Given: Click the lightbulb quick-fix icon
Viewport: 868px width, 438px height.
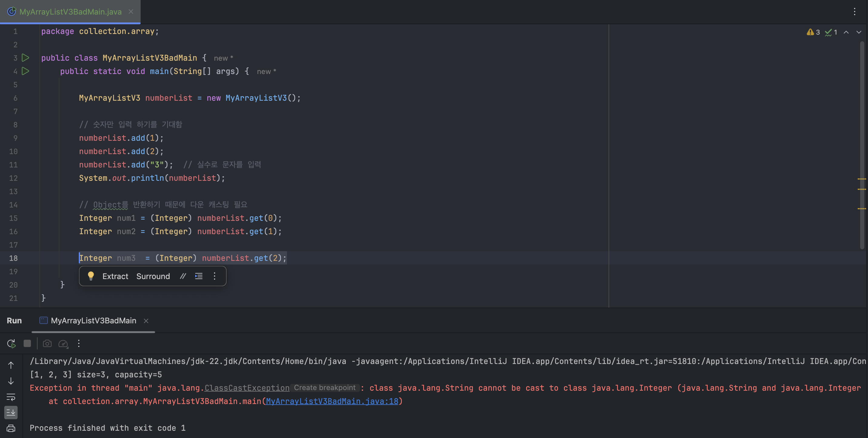Looking at the screenshot, I should click(91, 276).
